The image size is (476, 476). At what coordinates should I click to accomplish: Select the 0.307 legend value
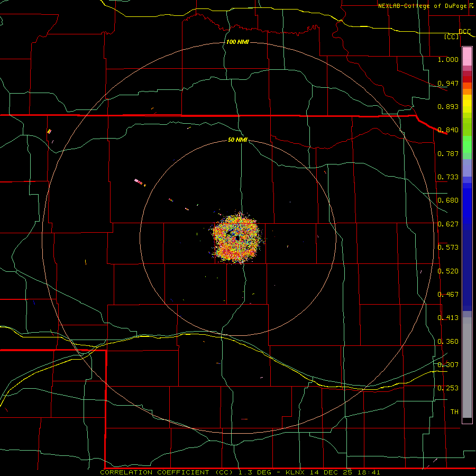448,364
